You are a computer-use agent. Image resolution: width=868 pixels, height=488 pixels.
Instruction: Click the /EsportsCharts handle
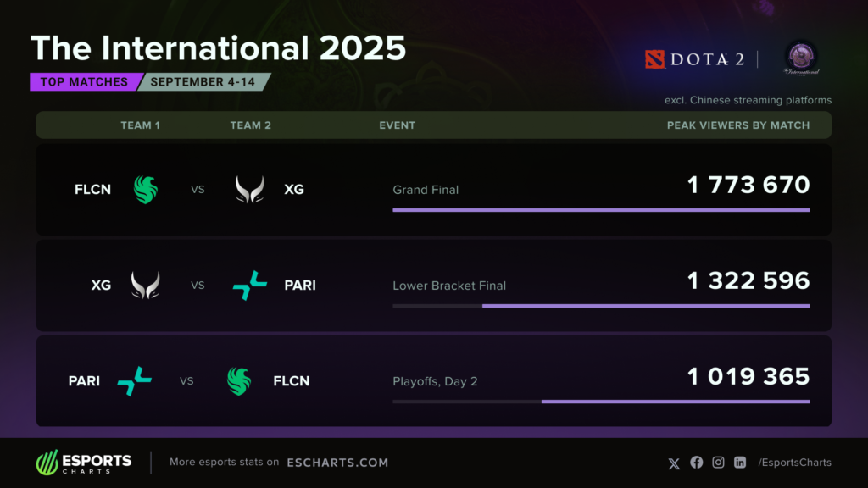(x=794, y=463)
